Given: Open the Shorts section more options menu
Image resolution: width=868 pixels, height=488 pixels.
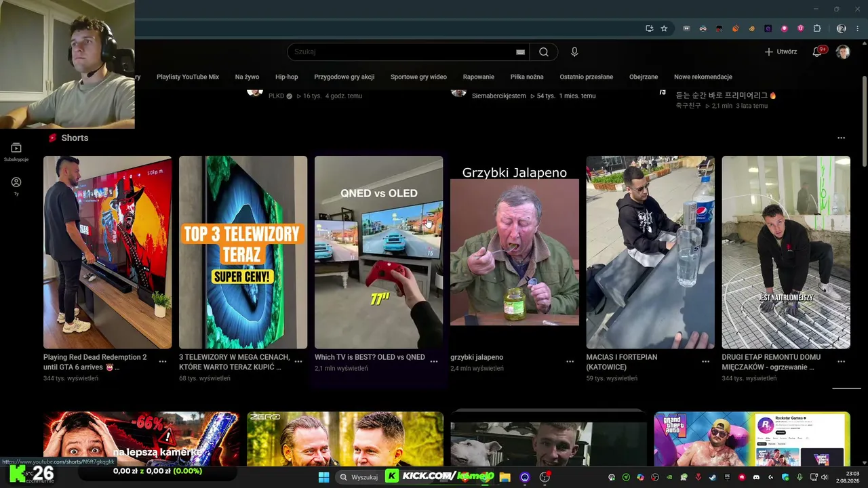Looking at the screenshot, I should [x=841, y=138].
